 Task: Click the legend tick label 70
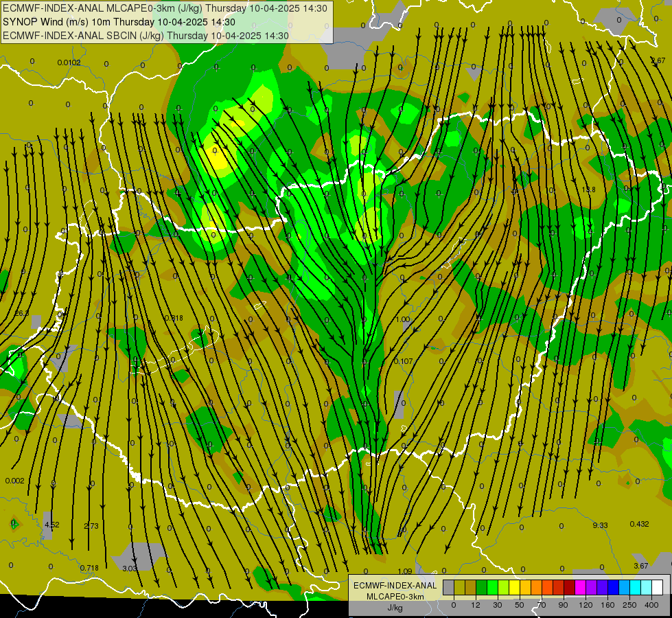click(542, 605)
